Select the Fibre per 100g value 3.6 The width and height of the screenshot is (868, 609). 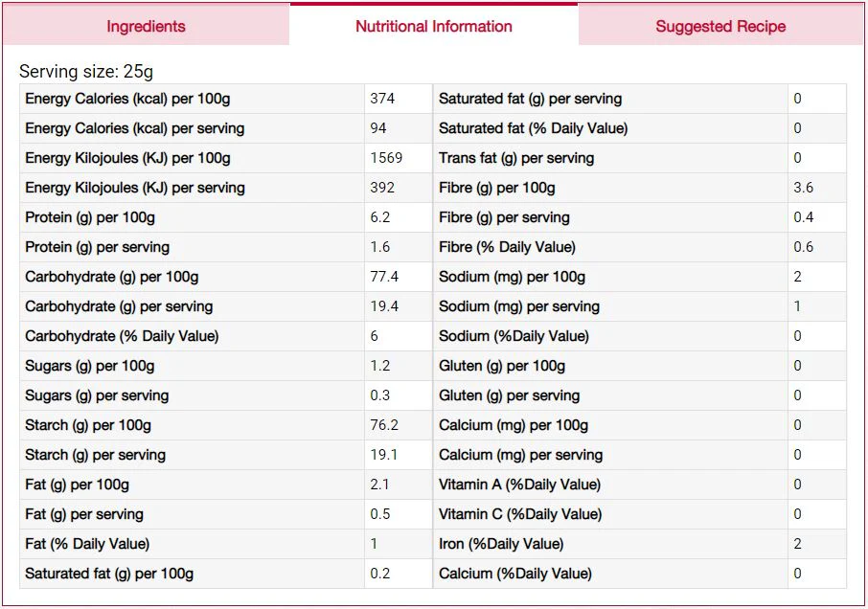[x=803, y=188]
